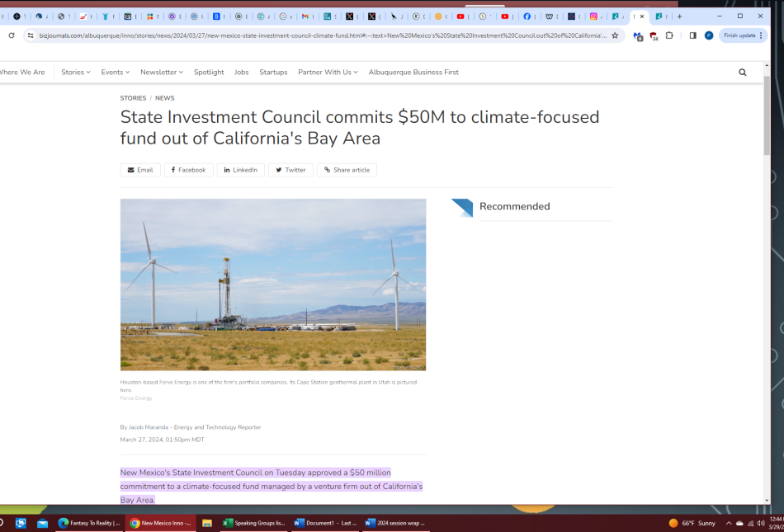Viewport: 784px width, 532px height.
Task: Click the search magnifier icon in site navigation
Action: [x=742, y=73]
